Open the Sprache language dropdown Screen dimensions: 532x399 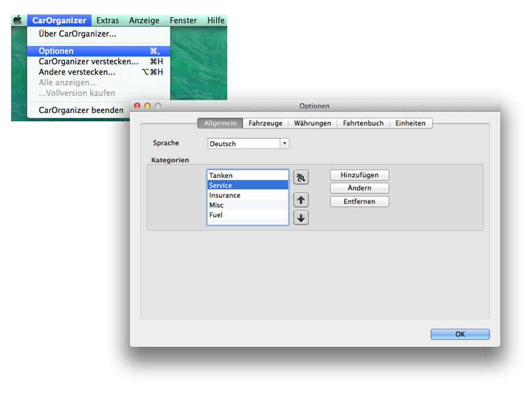tap(248, 144)
